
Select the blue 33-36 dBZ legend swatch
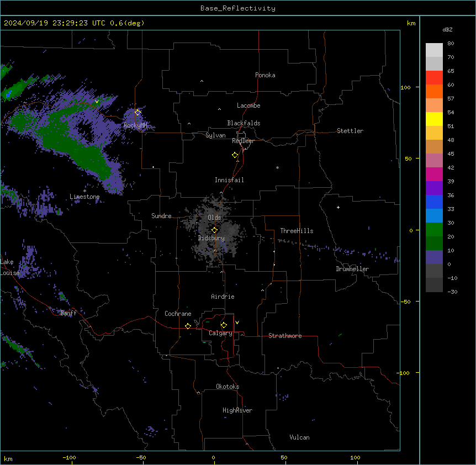[x=434, y=202]
